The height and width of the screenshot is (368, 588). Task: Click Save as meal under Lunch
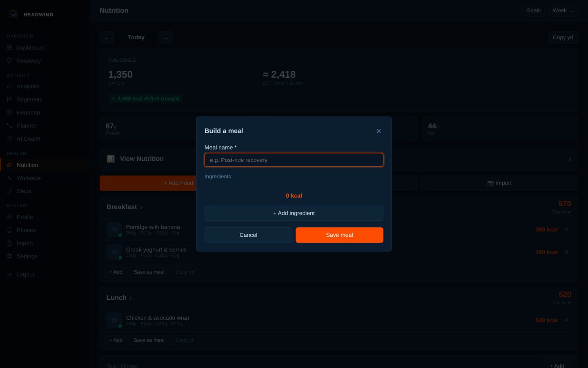pyautogui.click(x=149, y=340)
